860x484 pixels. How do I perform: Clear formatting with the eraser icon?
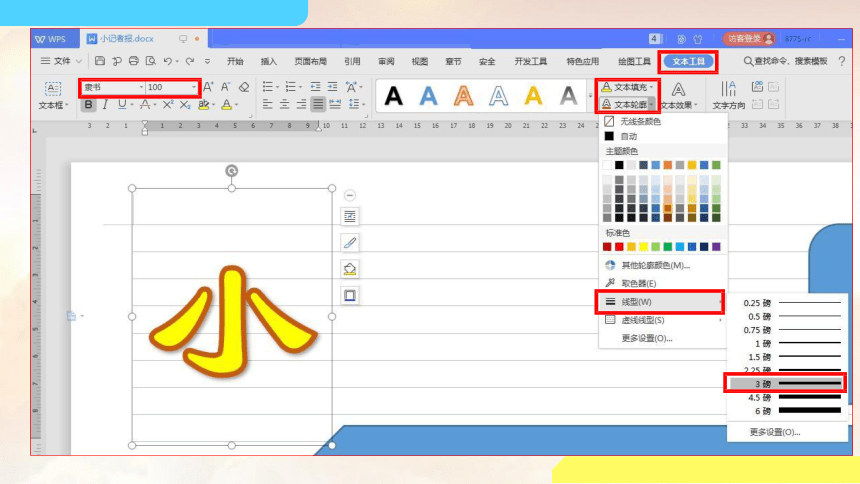tap(244, 87)
